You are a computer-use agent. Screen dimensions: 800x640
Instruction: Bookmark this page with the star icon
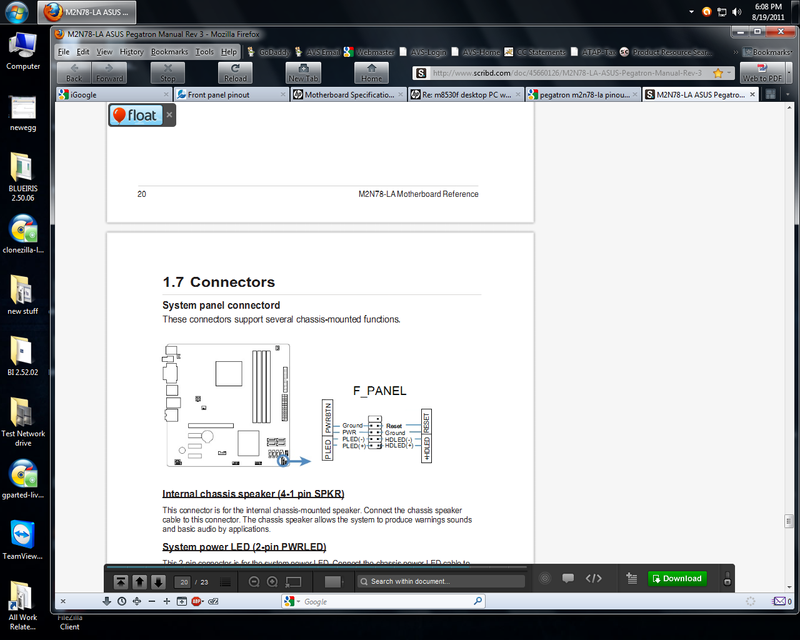[x=718, y=73]
